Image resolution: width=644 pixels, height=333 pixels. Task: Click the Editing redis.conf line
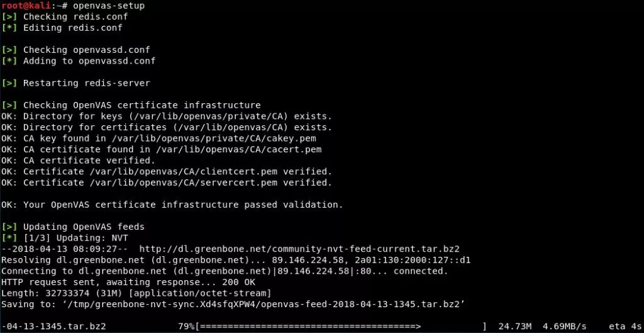click(62, 28)
